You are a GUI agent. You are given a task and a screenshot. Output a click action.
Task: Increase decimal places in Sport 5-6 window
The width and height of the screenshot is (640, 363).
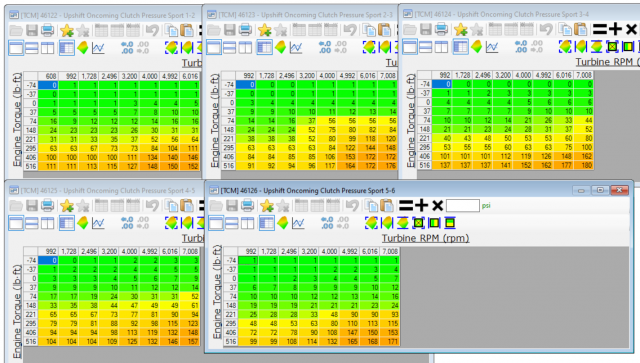(327, 223)
